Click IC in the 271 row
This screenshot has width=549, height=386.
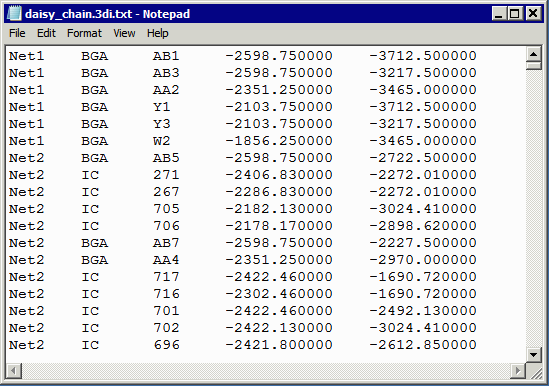click(90, 175)
